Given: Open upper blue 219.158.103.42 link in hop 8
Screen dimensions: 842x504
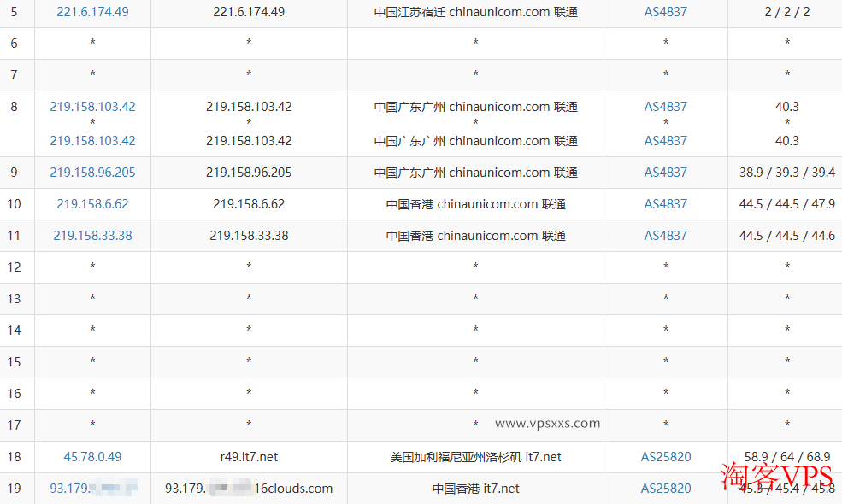Looking at the screenshot, I should [92, 107].
